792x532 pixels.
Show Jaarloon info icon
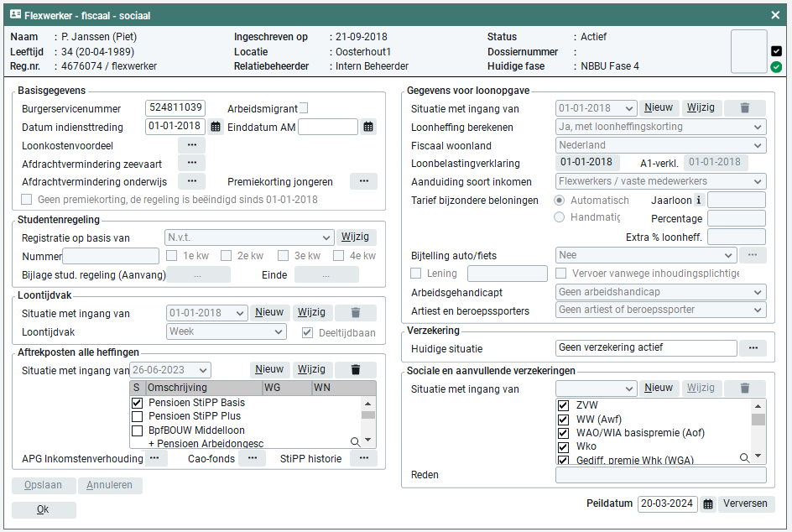tap(699, 200)
